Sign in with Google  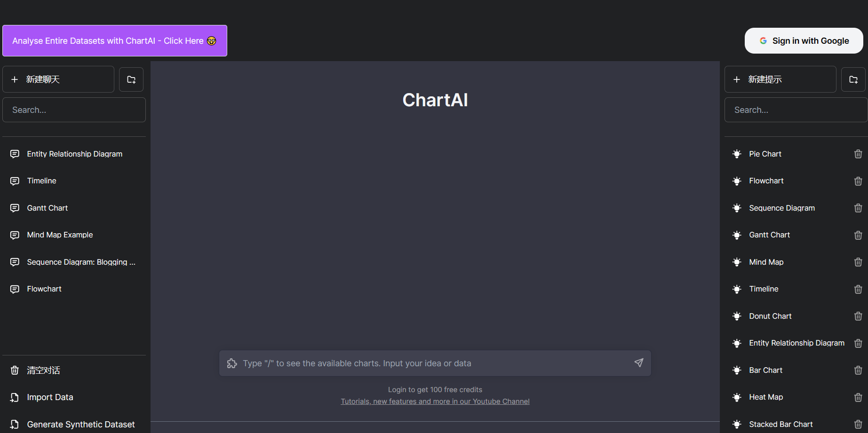pyautogui.click(x=803, y=40)
